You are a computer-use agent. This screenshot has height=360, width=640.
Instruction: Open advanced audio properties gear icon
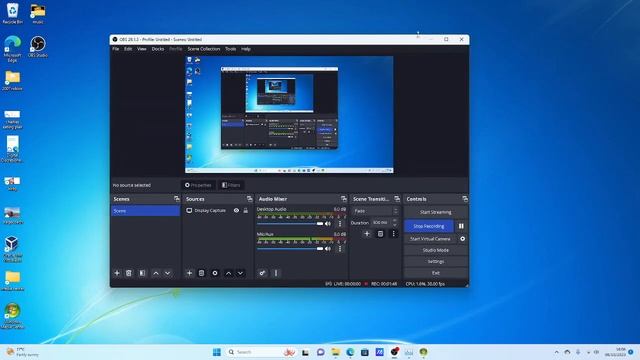tap(262, 273)
